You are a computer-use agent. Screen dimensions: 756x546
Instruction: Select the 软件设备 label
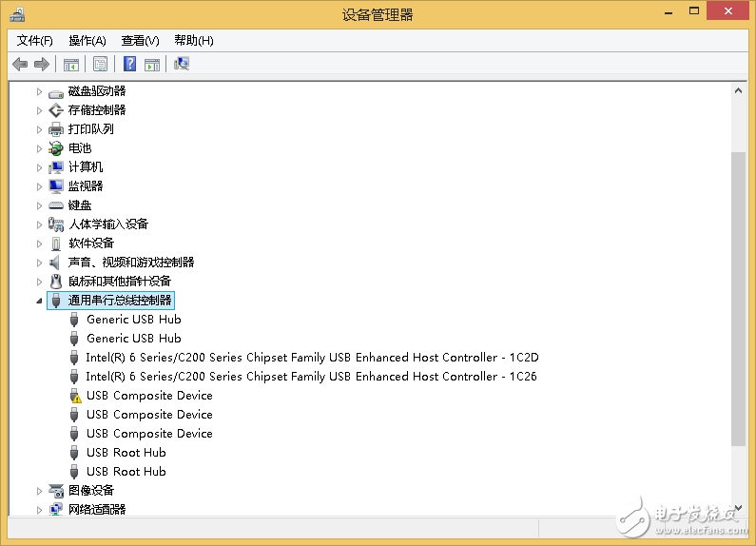(91, 244)
